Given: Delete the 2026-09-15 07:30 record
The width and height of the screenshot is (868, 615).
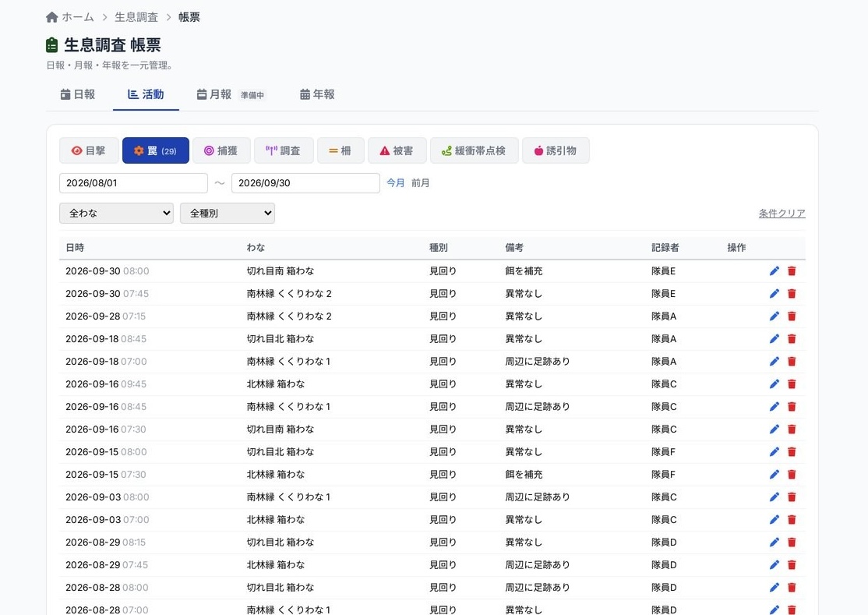Looking at the screenshot, I should point(792,475).
